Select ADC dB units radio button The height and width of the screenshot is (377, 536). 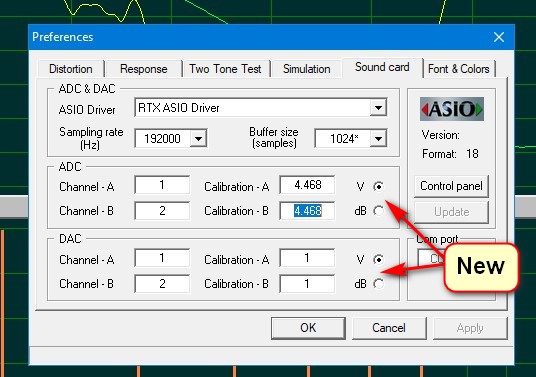click(x=378, y=211)
